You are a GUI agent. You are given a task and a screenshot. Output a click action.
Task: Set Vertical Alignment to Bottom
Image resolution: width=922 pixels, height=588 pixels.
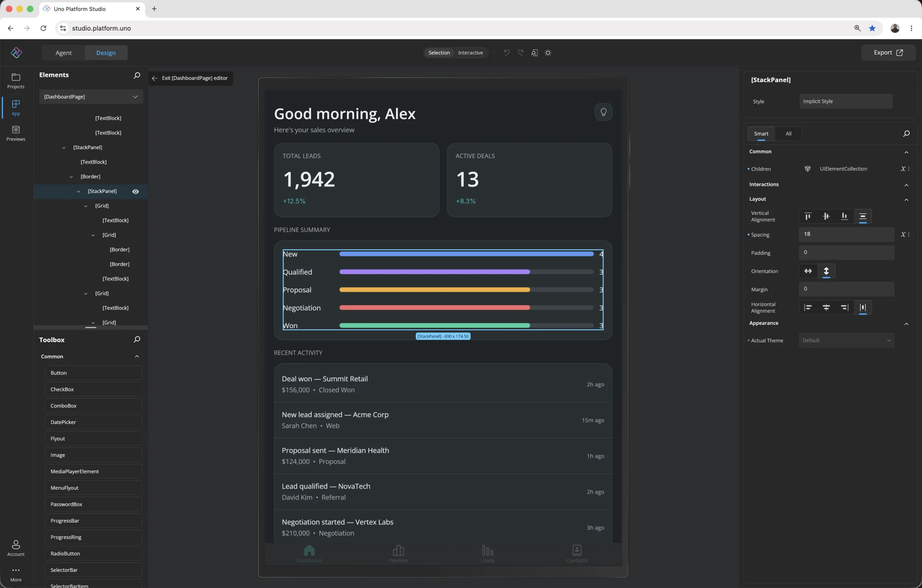click(x=844, y=216)
